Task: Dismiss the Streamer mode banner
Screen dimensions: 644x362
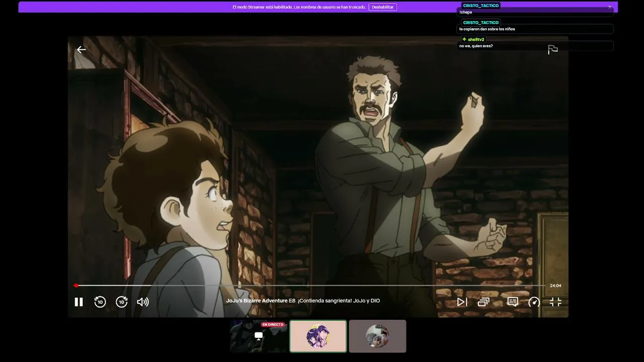Action: coord(610,7)
